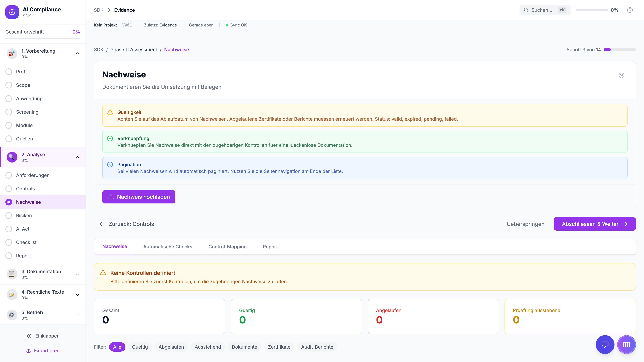Click the Gesamtfortschritt progress bar
Viewport: 644px width, 362px height.
click(43, 39)
